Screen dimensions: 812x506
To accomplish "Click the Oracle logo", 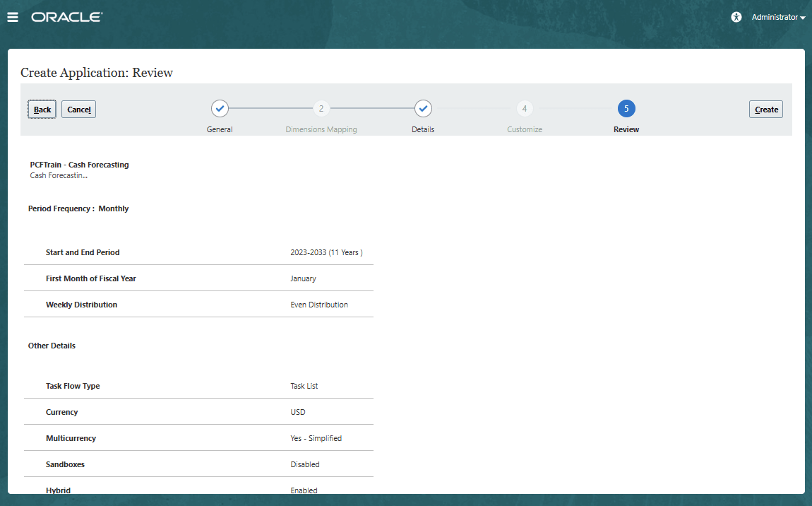I will pos(67,17).
